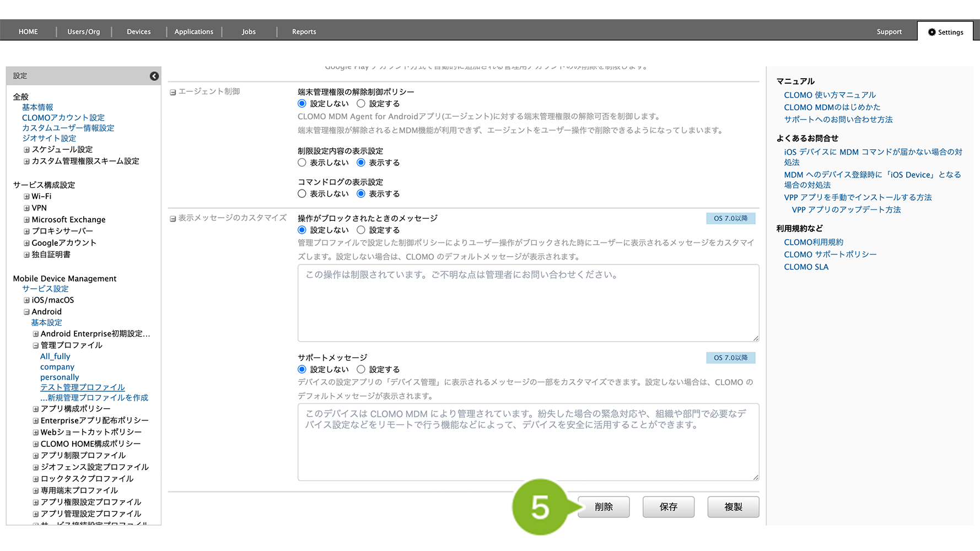Click the 削除 button
The width and height of the screenshot is (980, 551).
(x=604, y=507)
